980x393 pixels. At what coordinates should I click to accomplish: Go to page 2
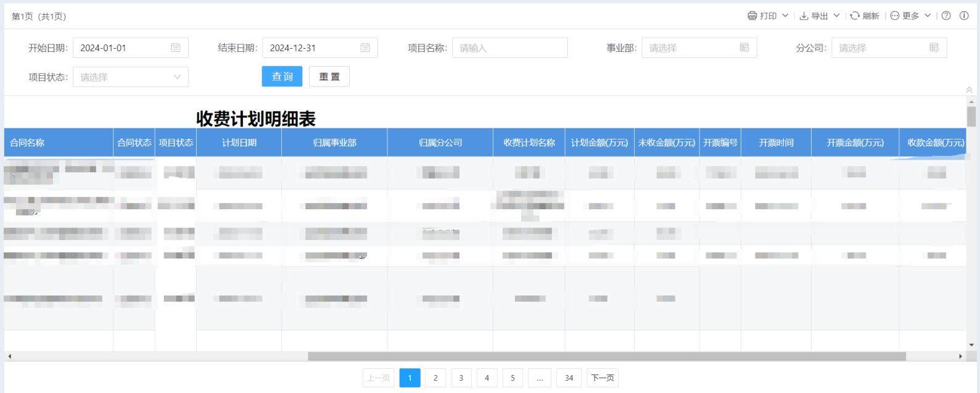pyautogui.click(x=435, y=378)
